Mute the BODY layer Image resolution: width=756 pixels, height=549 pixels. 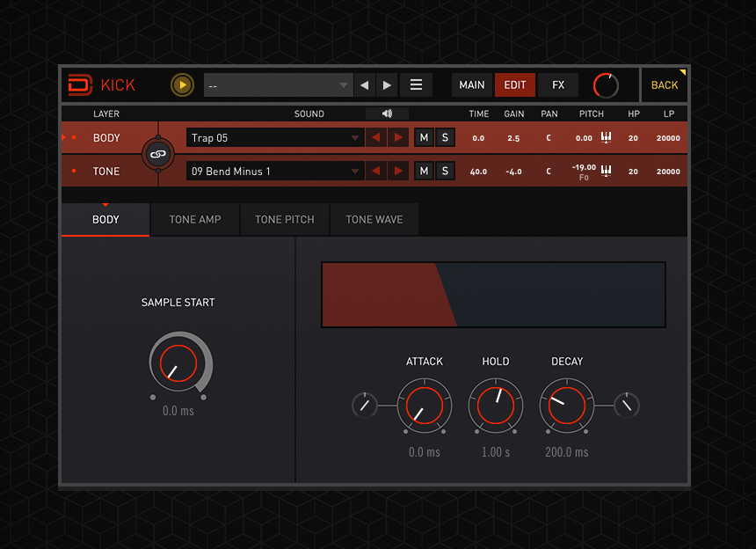point(424,138)
